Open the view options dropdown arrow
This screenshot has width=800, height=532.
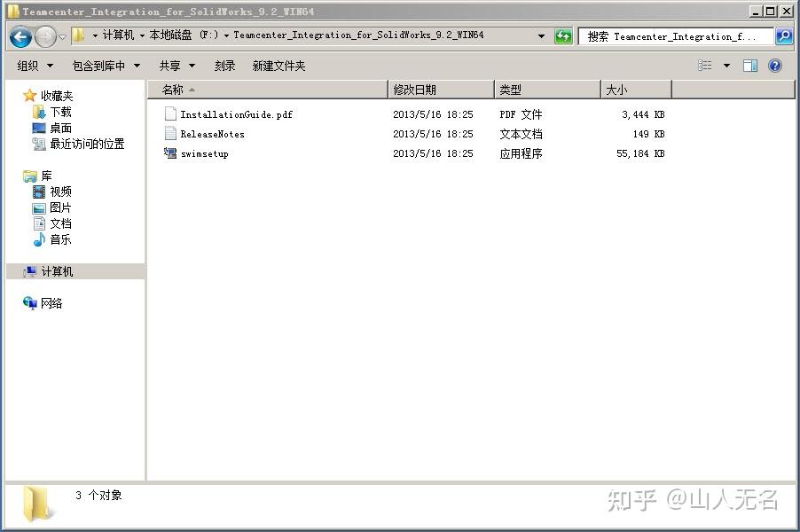726,66
